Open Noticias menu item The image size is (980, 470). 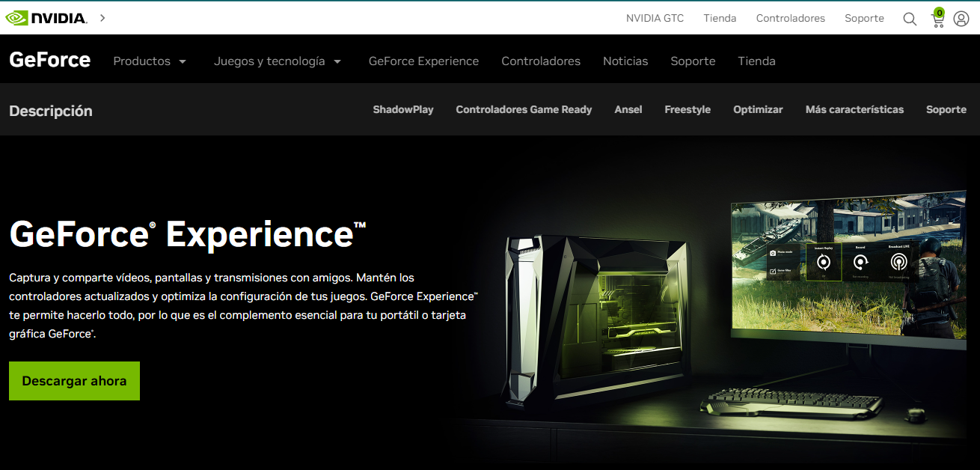click(625, 61)
